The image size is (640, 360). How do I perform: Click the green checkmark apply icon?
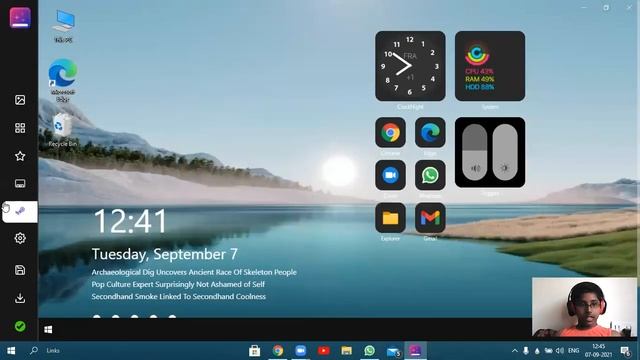coord(20,326)
